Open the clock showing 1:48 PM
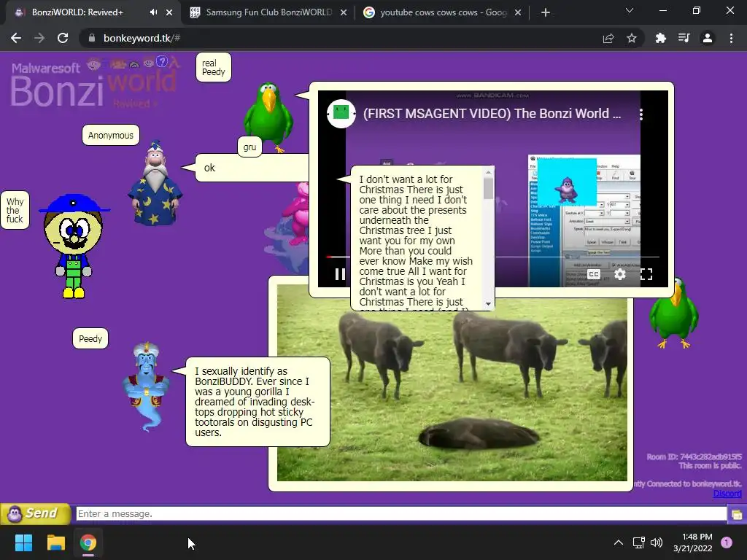Screen dimensions: 747x560 [x=693, y=542]
